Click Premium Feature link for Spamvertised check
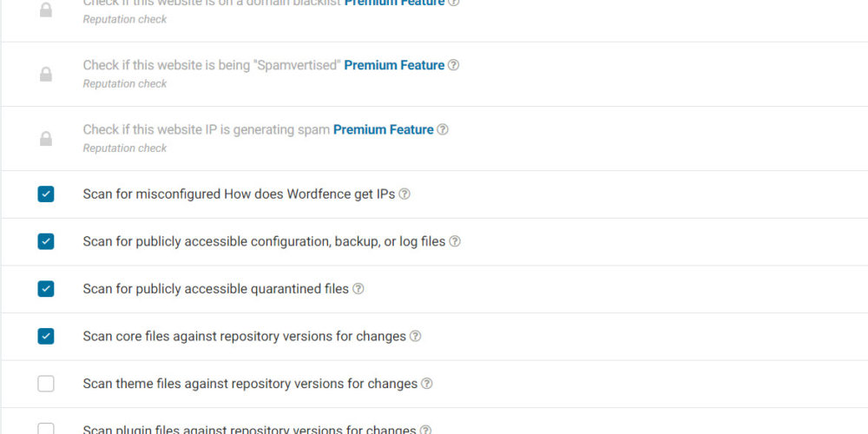The height and width of the screenshot is (434, 868). click(394, 65)
